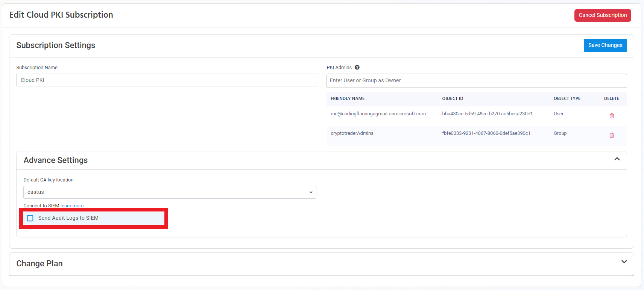Click the User object type cell
644x290 pixels.
pyautogui.click(x=559, y=114)
